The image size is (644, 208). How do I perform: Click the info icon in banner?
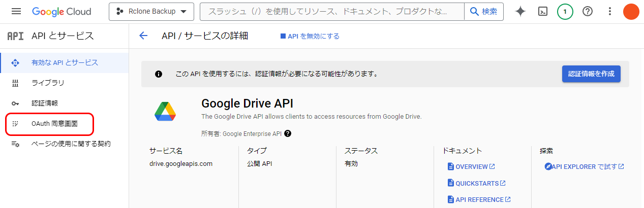click(x=159, y=74)
